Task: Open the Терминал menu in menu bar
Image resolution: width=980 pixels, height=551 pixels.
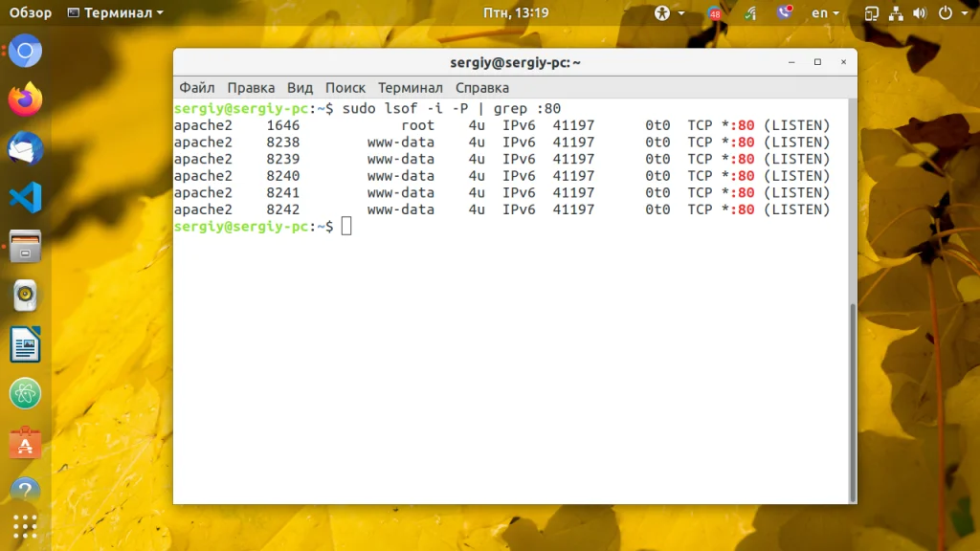Action: click(x=410, y=87)
